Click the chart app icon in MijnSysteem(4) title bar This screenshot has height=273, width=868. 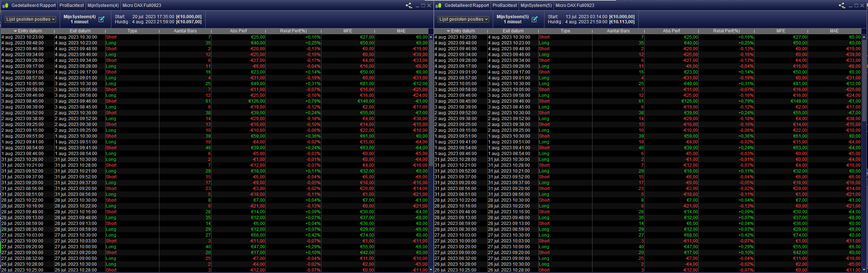[5, 5]
